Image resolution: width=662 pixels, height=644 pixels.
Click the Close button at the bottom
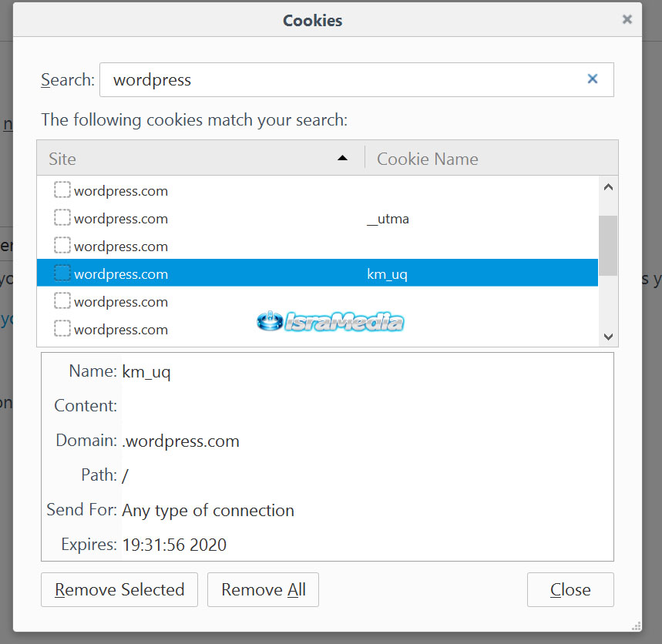click(570, 590)
